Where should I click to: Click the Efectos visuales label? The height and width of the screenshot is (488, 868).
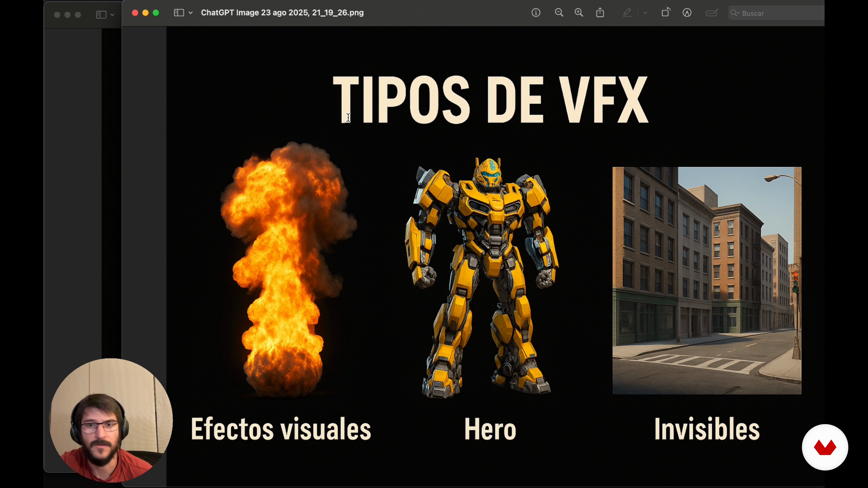(281, 429)
